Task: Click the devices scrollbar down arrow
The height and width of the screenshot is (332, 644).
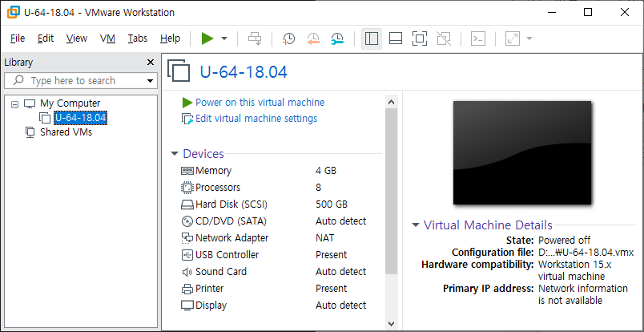Action: click(392, 324)
